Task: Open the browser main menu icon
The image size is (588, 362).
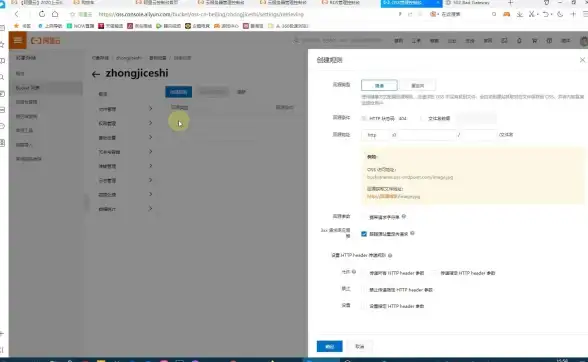Action: 585,14
